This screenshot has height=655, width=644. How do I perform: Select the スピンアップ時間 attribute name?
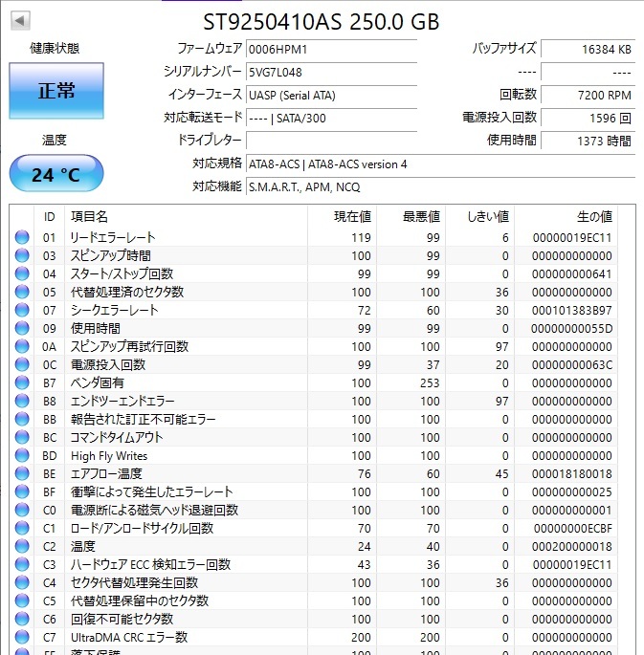pyautogui.click(x=111, y=255)
